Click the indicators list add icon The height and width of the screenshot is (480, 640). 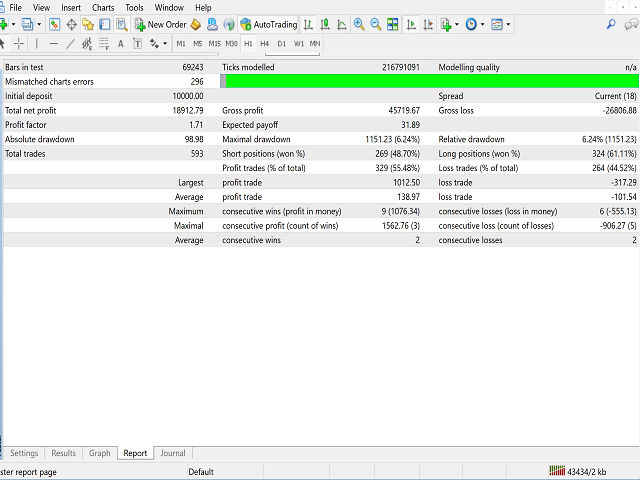click(x=446, y=24)
